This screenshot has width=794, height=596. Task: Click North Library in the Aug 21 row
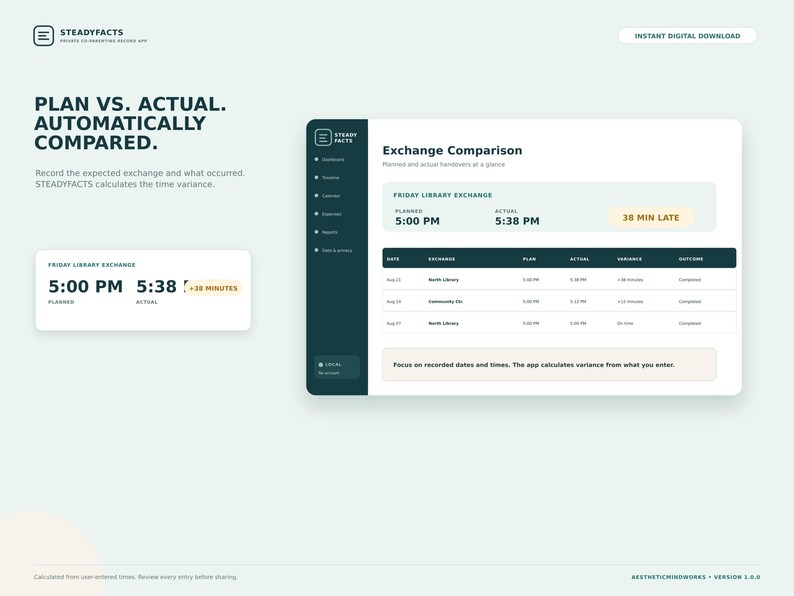click(444, 280)
